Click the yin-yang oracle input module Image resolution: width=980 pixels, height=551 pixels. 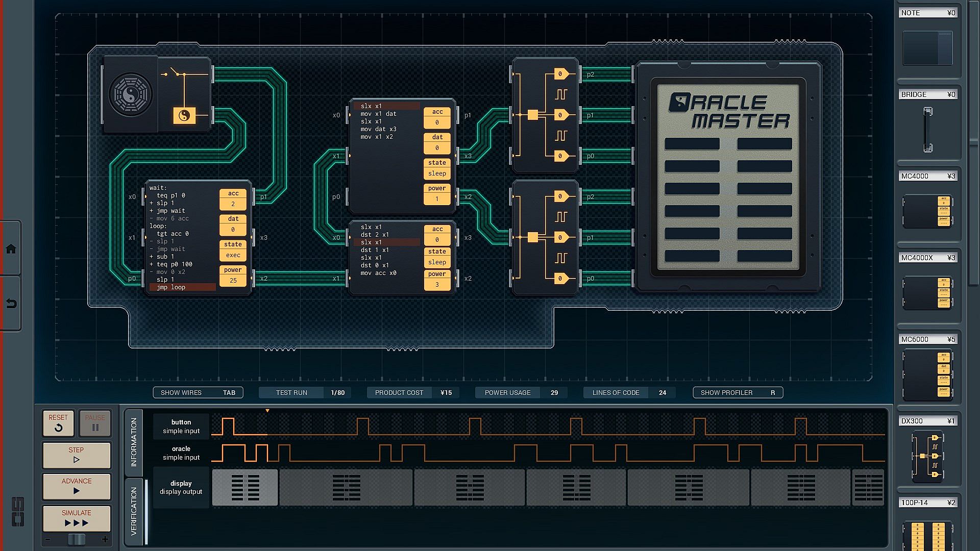tap(131, 95)
